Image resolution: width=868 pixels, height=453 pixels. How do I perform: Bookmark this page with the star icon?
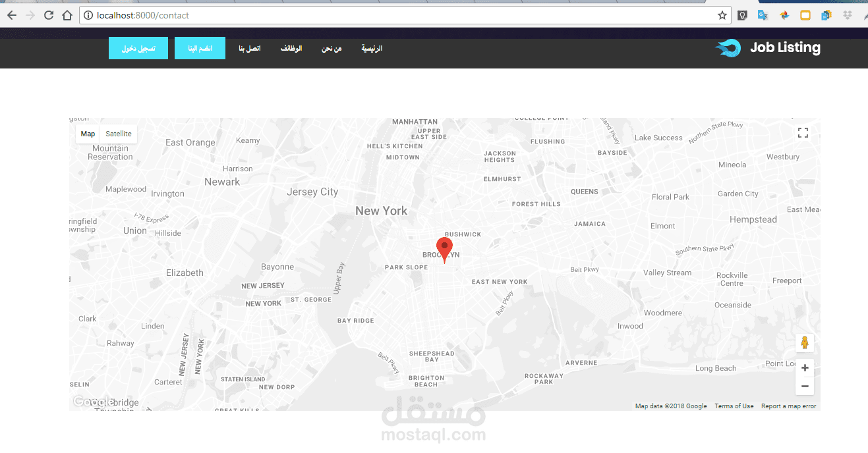point(722,15)
